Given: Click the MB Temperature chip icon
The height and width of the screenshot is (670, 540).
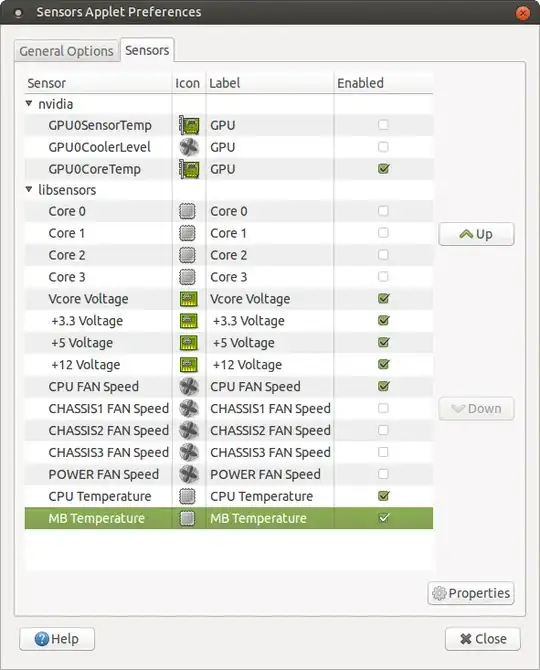Looking at the screenshot, I should pyautogui.click(x=187, y=518).
